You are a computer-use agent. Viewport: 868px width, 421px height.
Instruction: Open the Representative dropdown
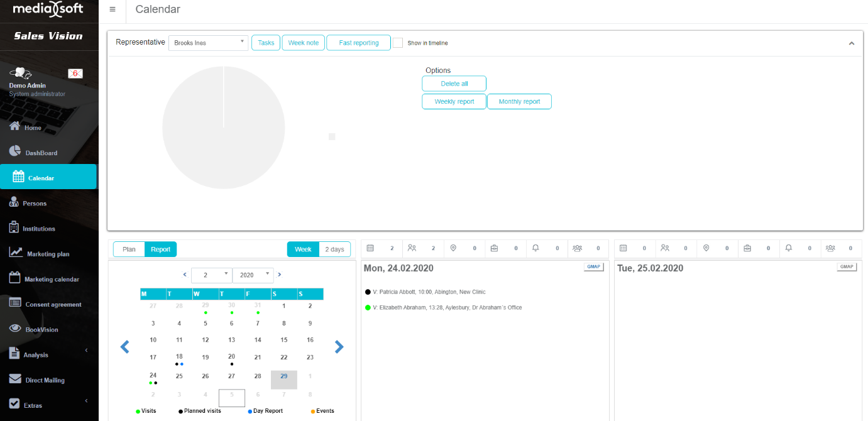click(x=209, y=43)
